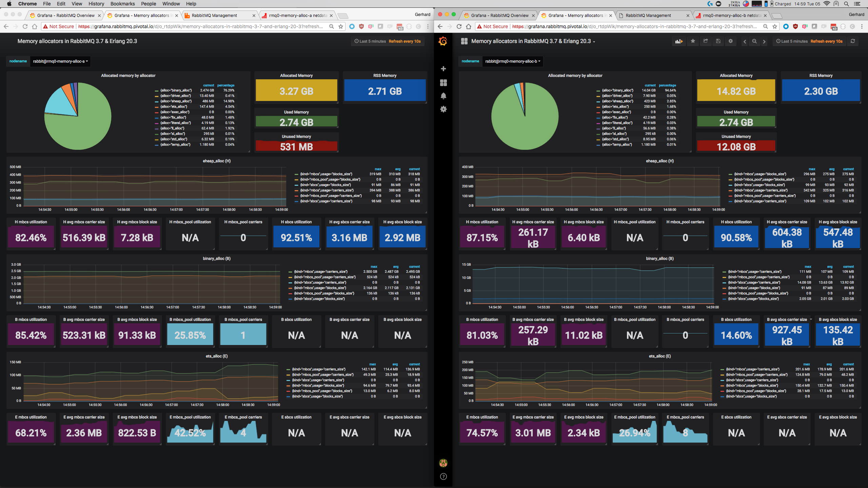Screen dimensions: 868x488
Task: Open time picker in left window
Action: click(x=388, y=41)
